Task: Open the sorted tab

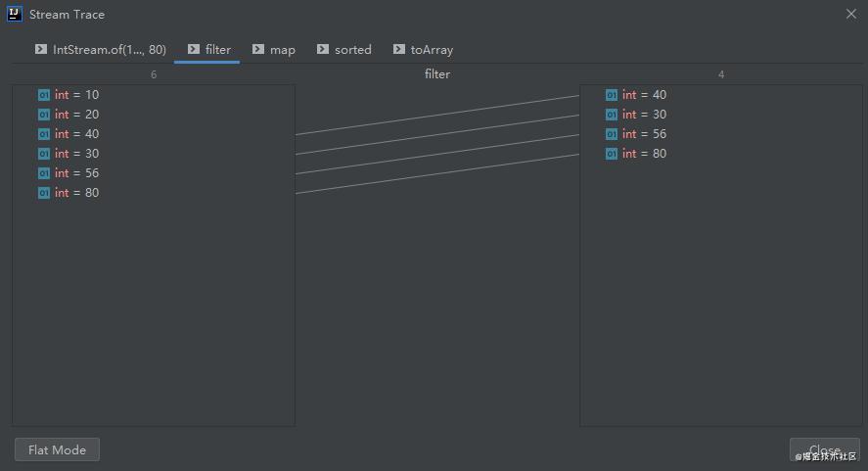Action: pos(343,50)
